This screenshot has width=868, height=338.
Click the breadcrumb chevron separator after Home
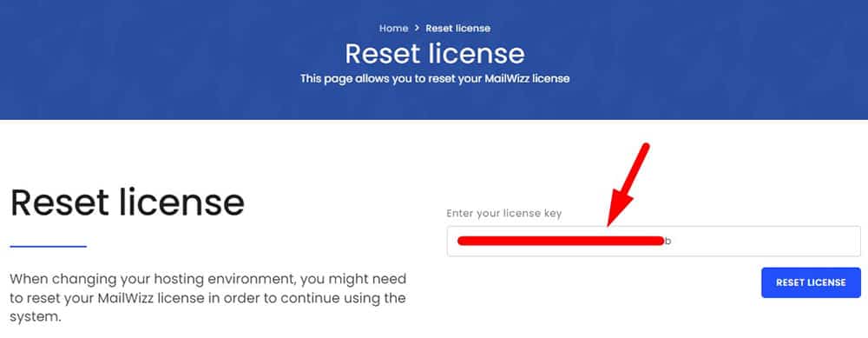point(417,29)
